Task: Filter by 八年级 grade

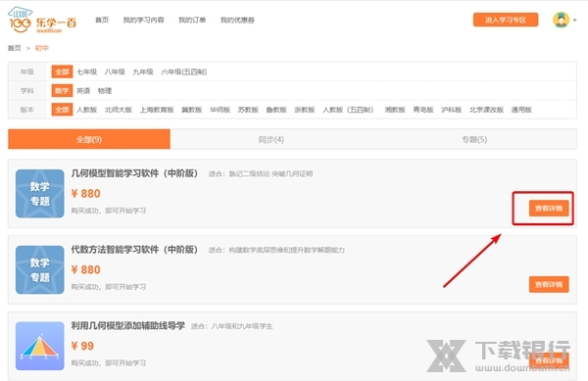Action: pyautogui.click(x=115, y=71)
